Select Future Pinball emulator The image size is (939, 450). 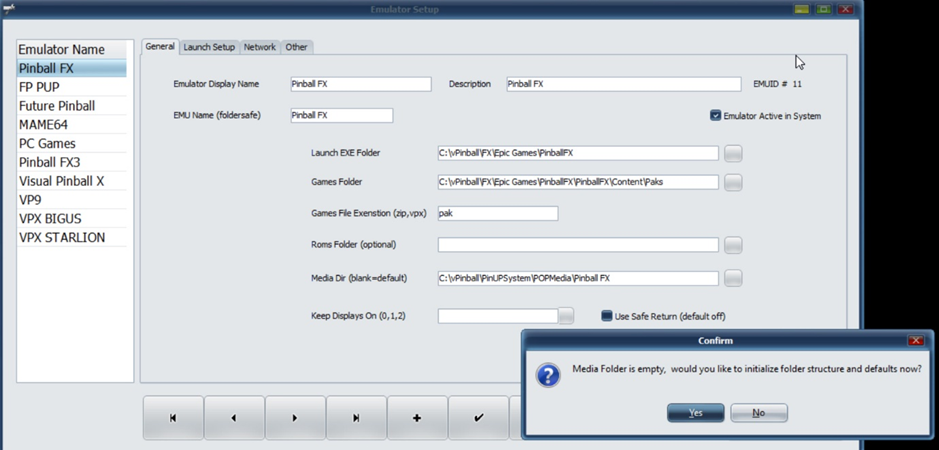coord(72,106)
